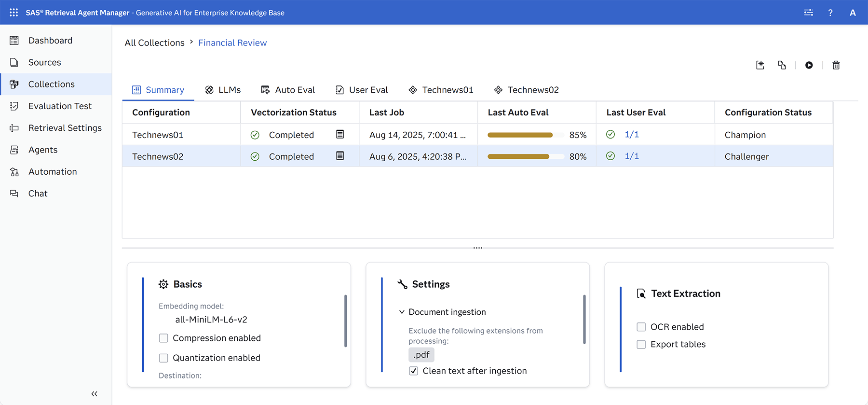Image resolution: width=868 pixels, height=405 pixels.
Task: Click the delete trash icon
Action: click(x=836, y=65)
